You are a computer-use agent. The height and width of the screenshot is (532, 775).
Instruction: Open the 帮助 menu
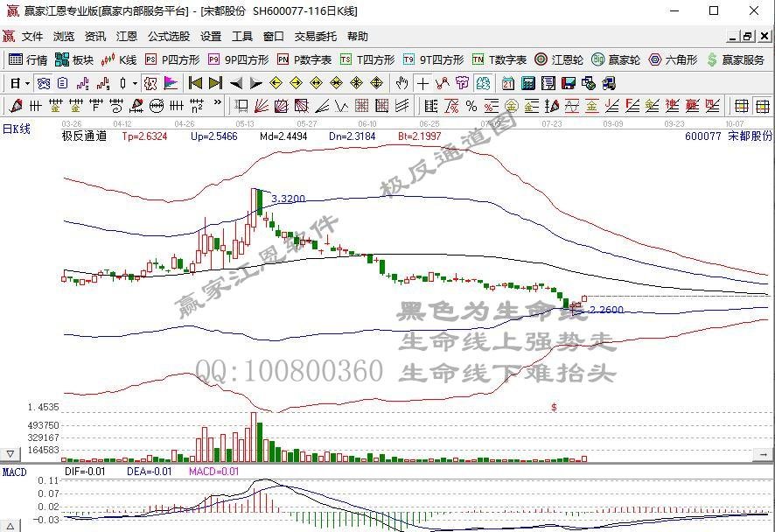pos(358,36)
